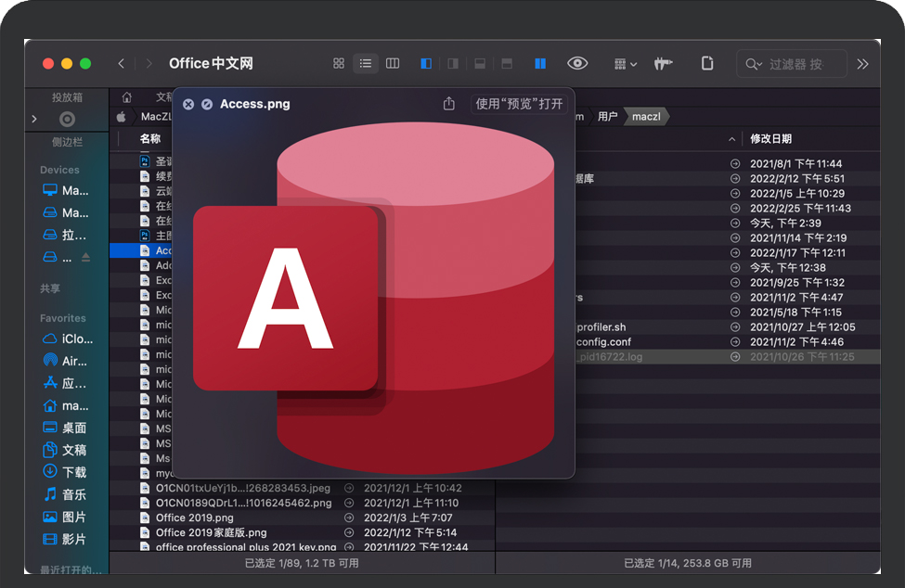Screen dimensions: 905x588
Task: Toggle the dual-pane layout button
Action: pos(540,63)
